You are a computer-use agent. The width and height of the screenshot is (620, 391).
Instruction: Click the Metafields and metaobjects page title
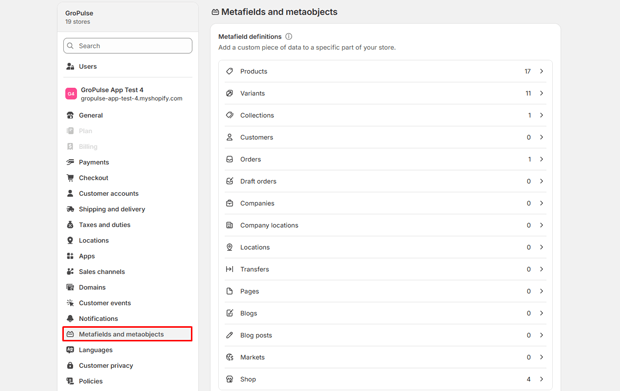tap(279, 12)
